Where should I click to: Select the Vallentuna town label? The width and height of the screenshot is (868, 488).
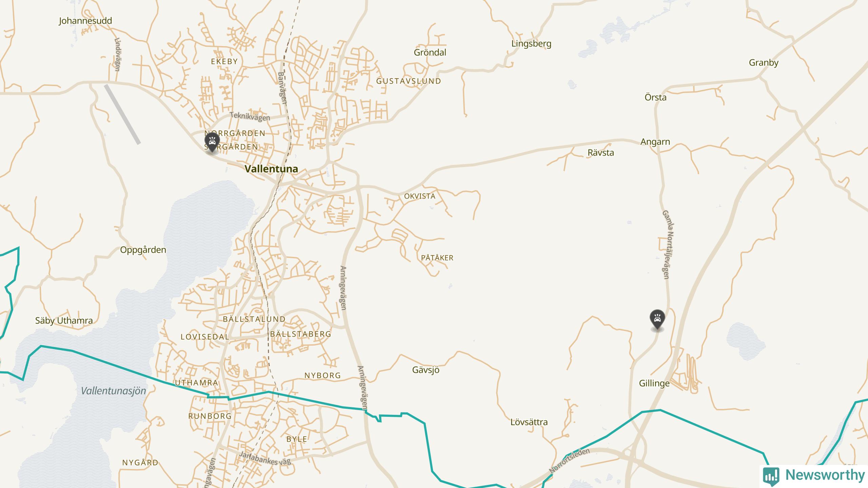click(x=271, y=169)
